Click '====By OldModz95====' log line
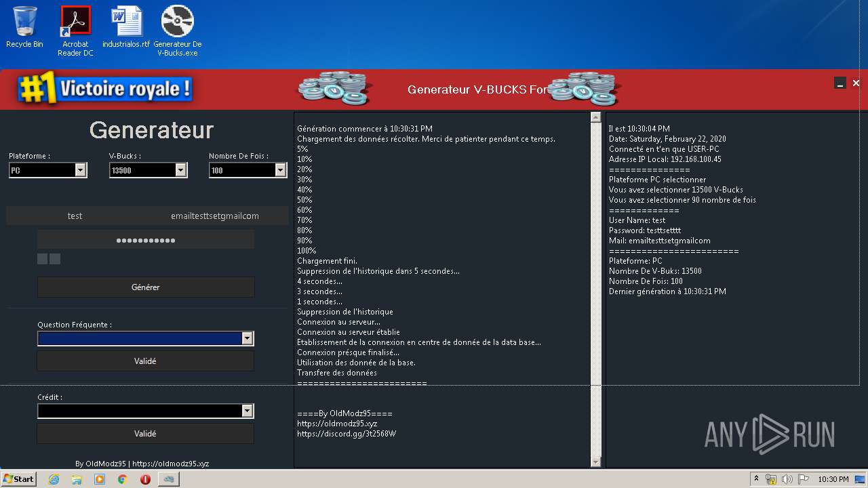Screen dimensions: 868x488 344,413
